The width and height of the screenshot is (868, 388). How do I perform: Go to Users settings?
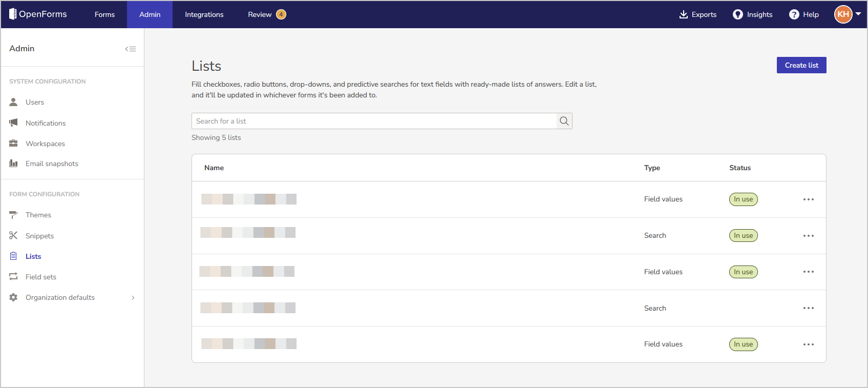[x=35, y=102]
